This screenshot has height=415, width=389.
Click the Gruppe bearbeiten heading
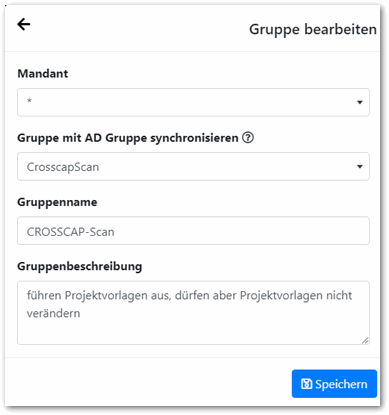(313, 29)
